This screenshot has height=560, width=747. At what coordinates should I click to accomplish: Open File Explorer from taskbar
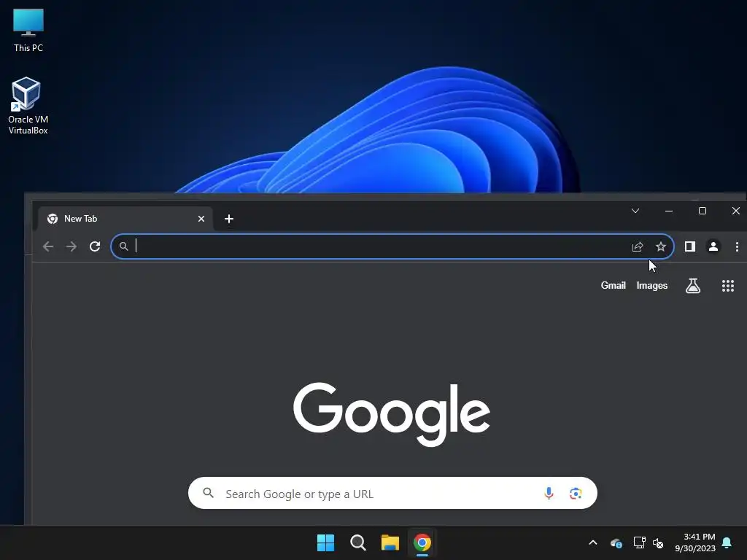tap(390, 542)
